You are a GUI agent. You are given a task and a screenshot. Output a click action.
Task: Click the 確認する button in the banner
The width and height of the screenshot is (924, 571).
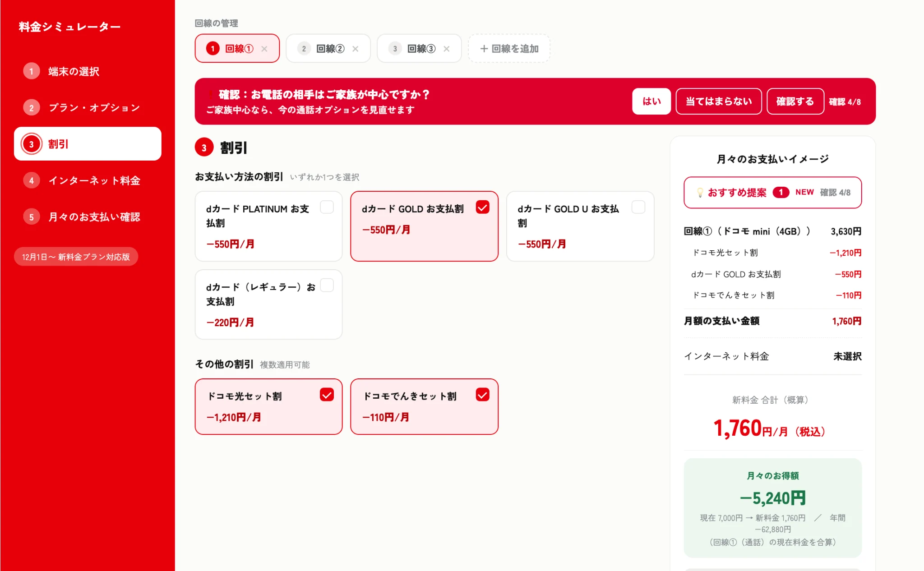click(795, 101)
